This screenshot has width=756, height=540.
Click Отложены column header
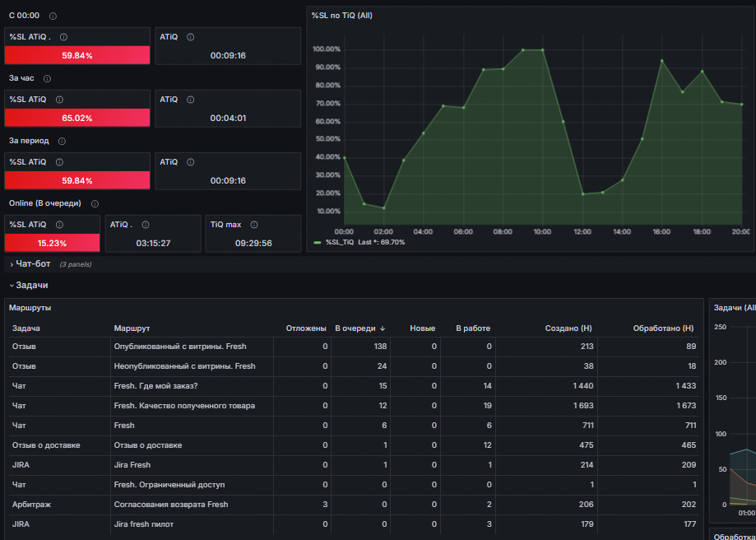306,328
